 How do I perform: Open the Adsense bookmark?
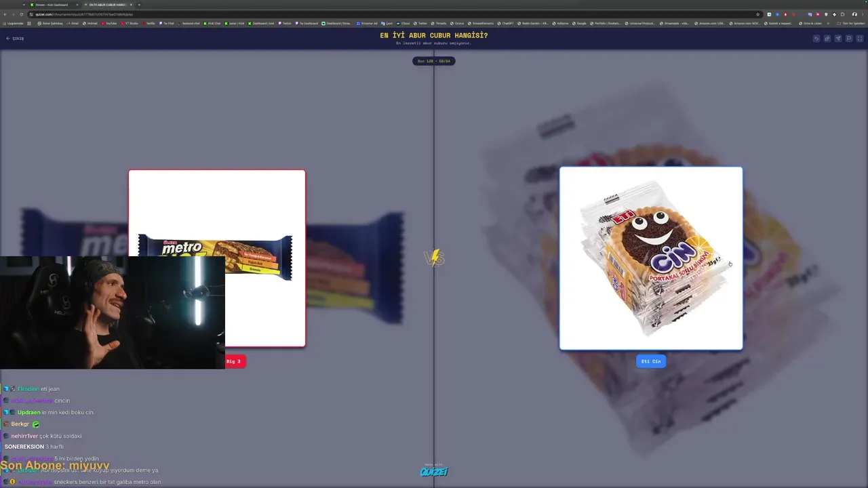click(x=561, y=23)
